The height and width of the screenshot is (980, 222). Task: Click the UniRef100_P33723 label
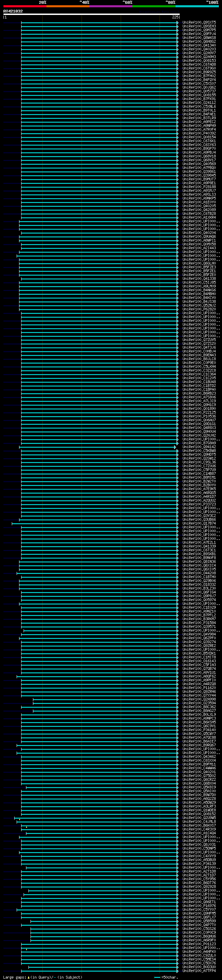(x=199, y=504)
